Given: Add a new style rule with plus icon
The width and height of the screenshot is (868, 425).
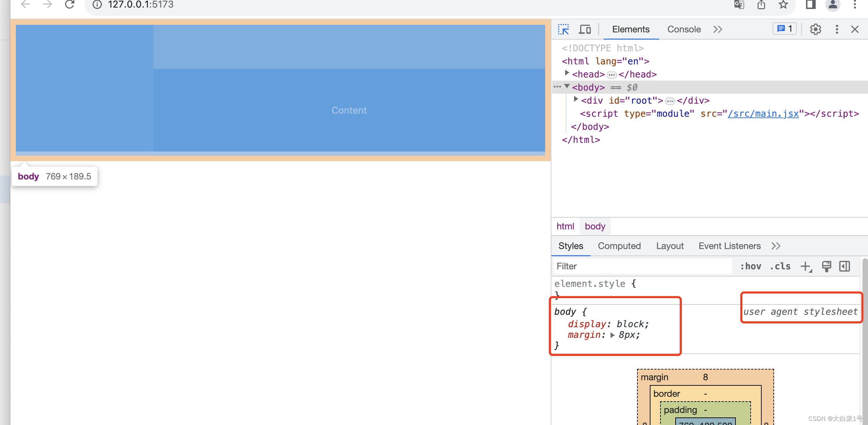Looking at the screenshot, I should 806,267.
